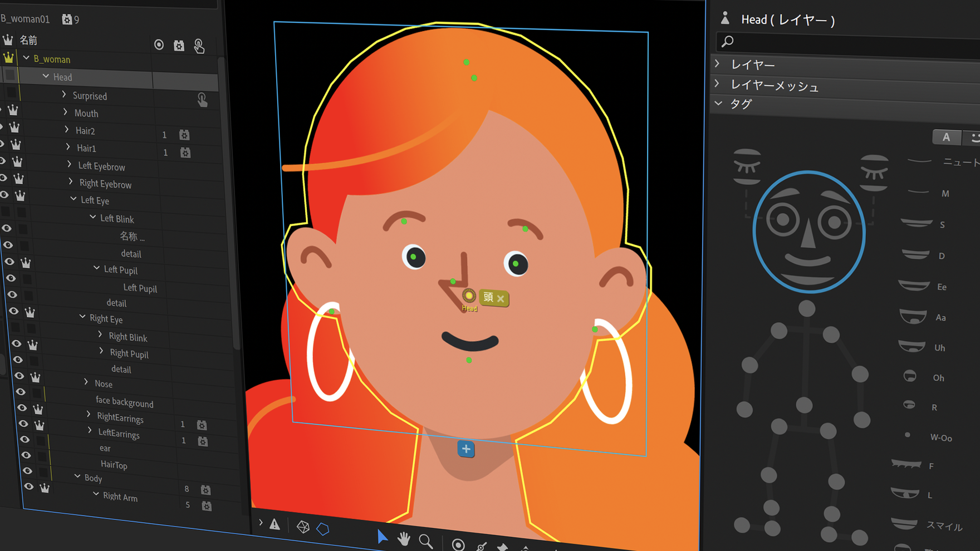Click the circle icon in the 名前 header
The width and height of the screenshot is (980, 551).
pos(159,45)
